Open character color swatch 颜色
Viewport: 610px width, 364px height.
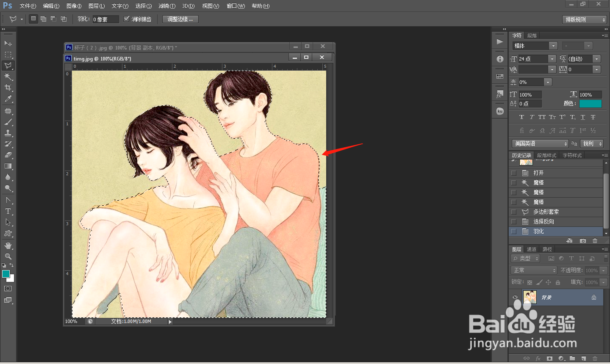click(x=591, y=104)
